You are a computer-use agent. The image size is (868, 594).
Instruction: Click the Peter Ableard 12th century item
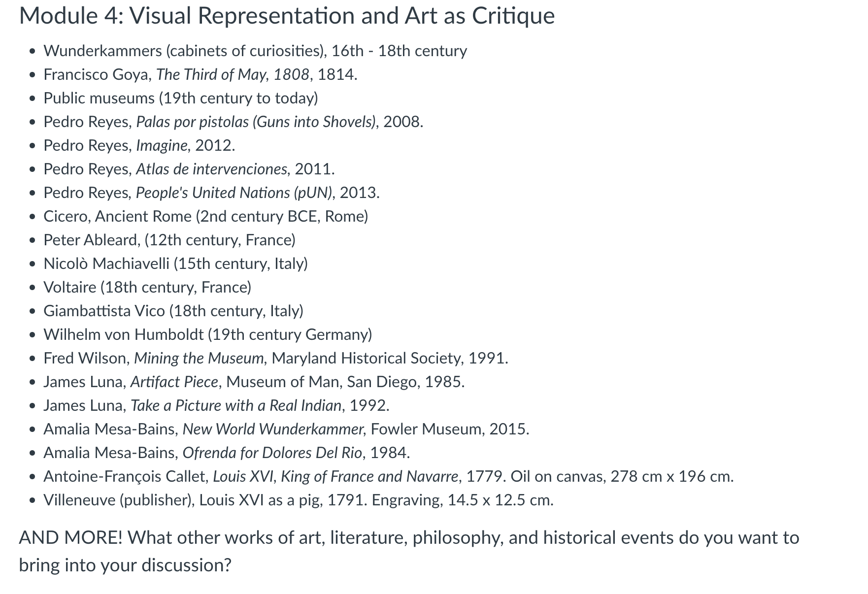[169, 240]
